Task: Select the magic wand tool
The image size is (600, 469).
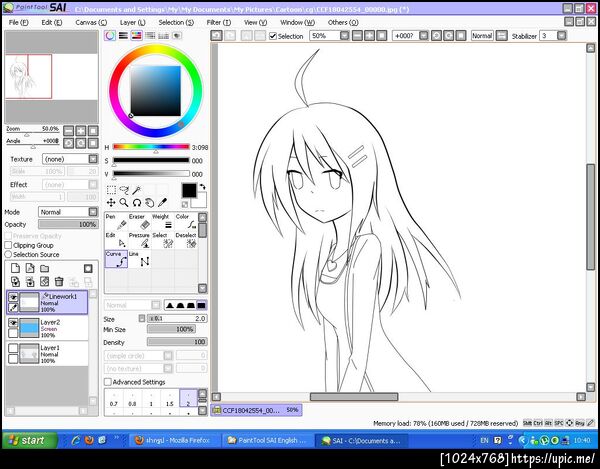Action: pyautogui.click(x=137, y=190)
